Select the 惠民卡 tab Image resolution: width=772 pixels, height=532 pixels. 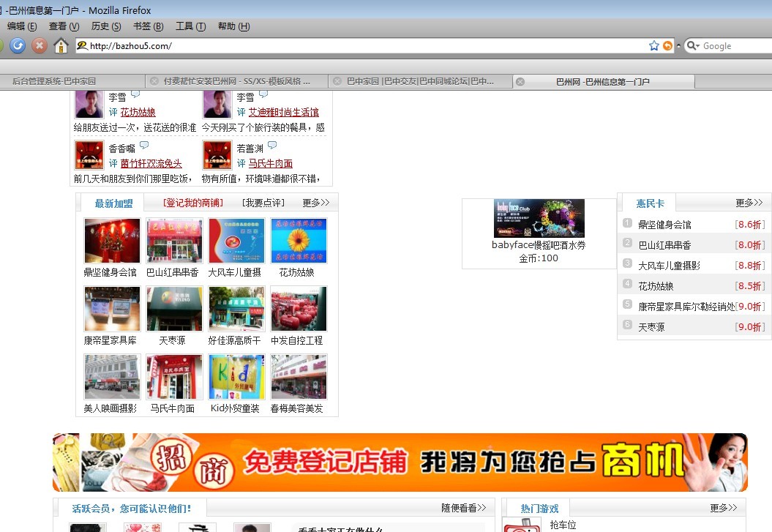(x=650, y=203)
